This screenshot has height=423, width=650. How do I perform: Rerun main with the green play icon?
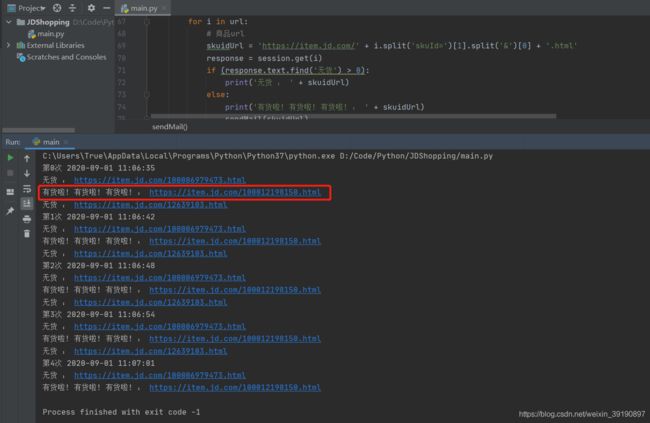pos(10,158)
